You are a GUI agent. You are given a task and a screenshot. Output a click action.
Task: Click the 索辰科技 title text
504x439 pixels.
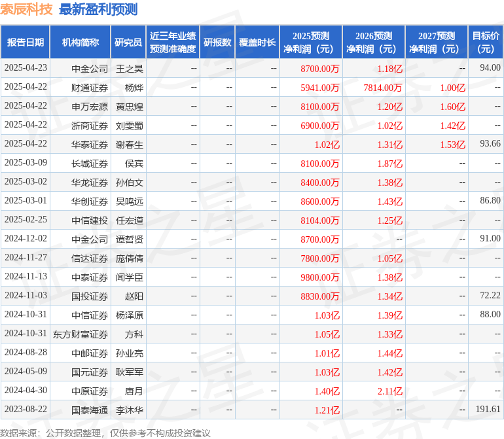26,9
